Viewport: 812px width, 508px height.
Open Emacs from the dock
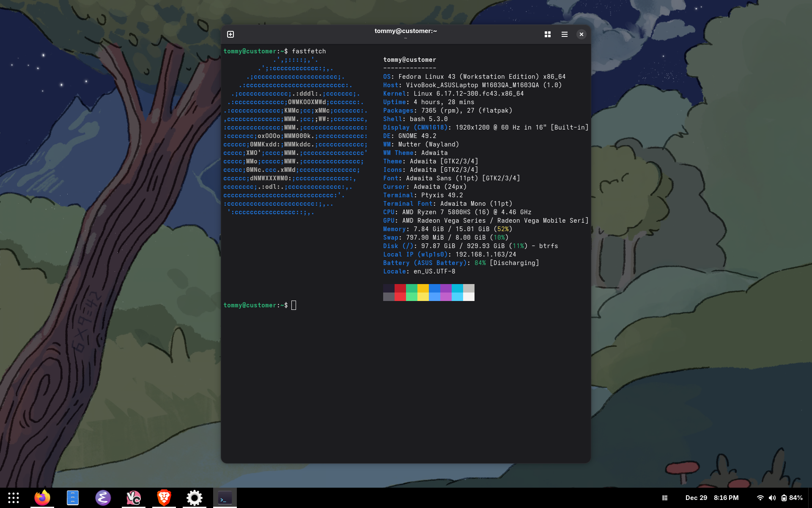103,498
